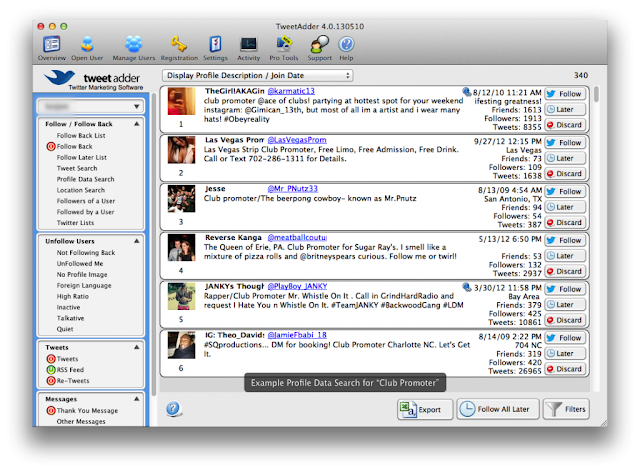Open Twitter Lists in sidebar

point(75,223)
